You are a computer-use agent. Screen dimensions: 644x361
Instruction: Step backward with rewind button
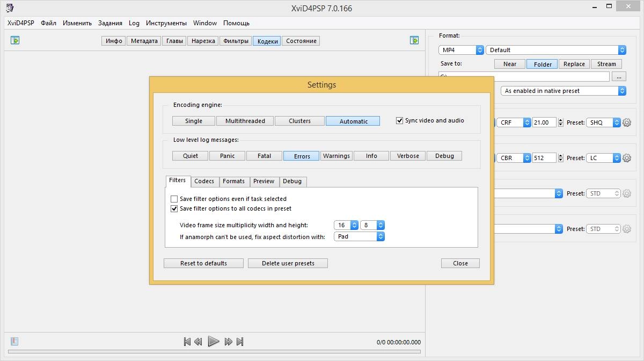(x=198, y=342)
